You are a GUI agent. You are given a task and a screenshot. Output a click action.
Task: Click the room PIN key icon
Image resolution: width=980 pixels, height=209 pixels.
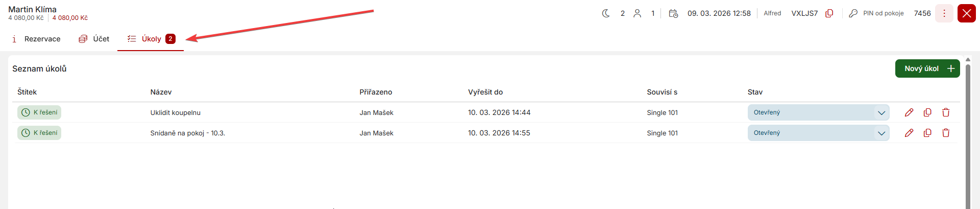tap(853, 13)
